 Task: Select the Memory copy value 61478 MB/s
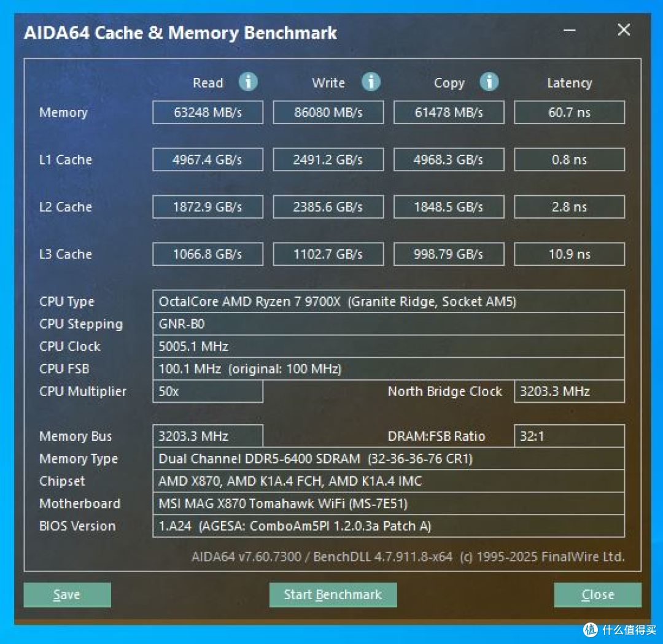point(449,112)
